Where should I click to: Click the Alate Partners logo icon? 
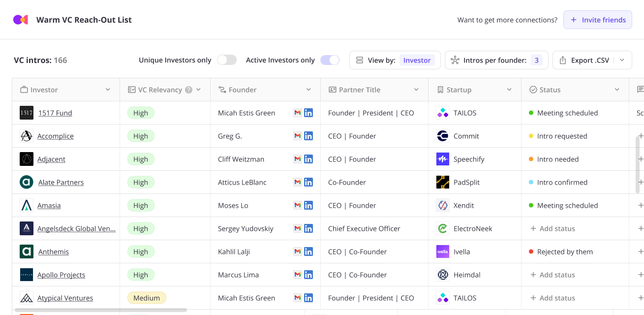(27, 182)
